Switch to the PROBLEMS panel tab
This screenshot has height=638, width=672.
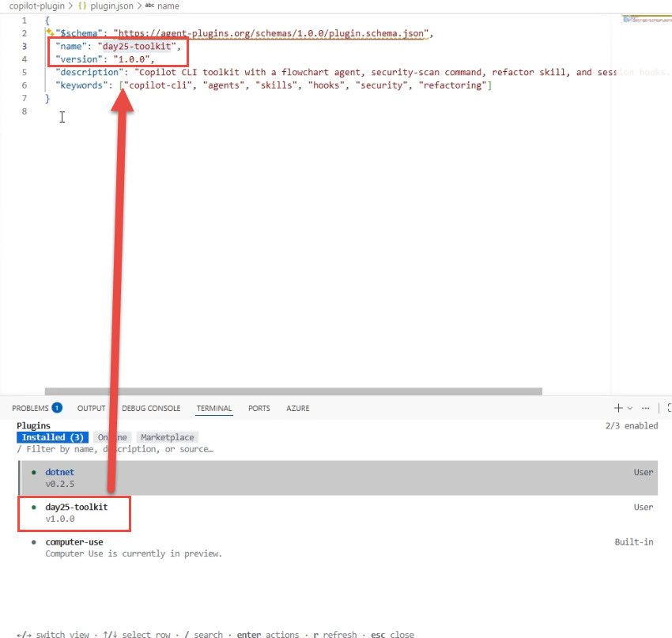37,408
